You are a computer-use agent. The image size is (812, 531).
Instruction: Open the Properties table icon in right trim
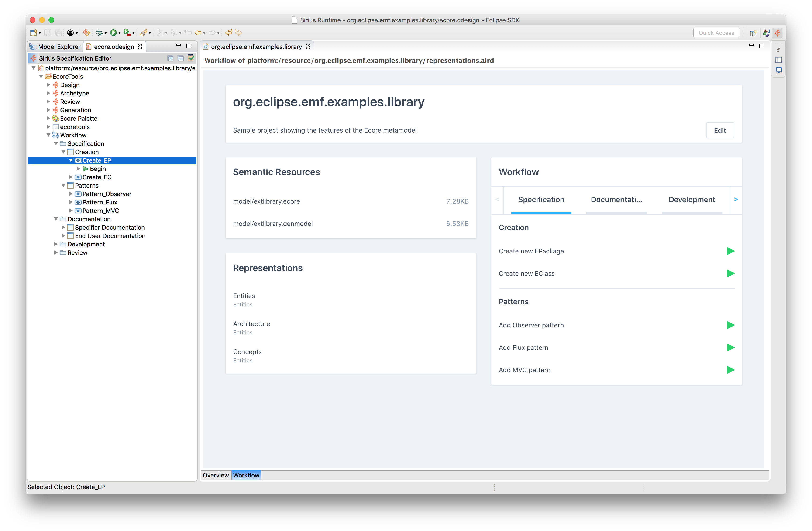click(778, 60)
